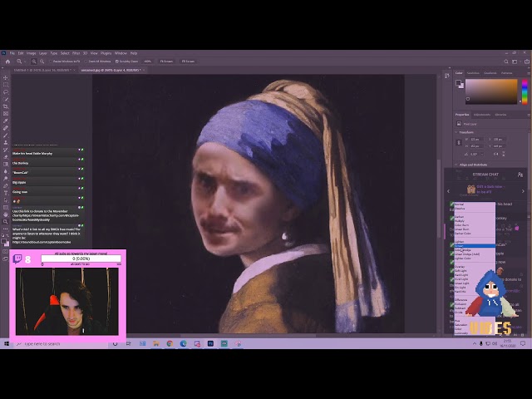Toggle Zoom All Windows checkbox
This screenshot has width=532, height=399.
tap(86, 62)
